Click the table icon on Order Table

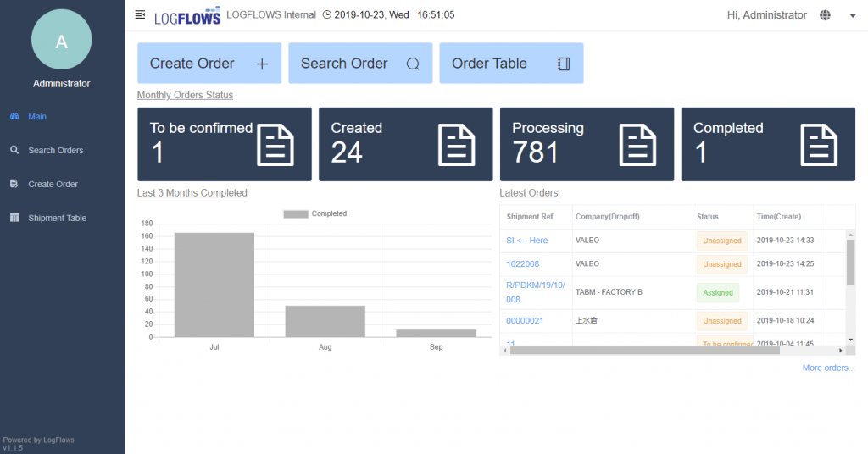tap(564, 64)
